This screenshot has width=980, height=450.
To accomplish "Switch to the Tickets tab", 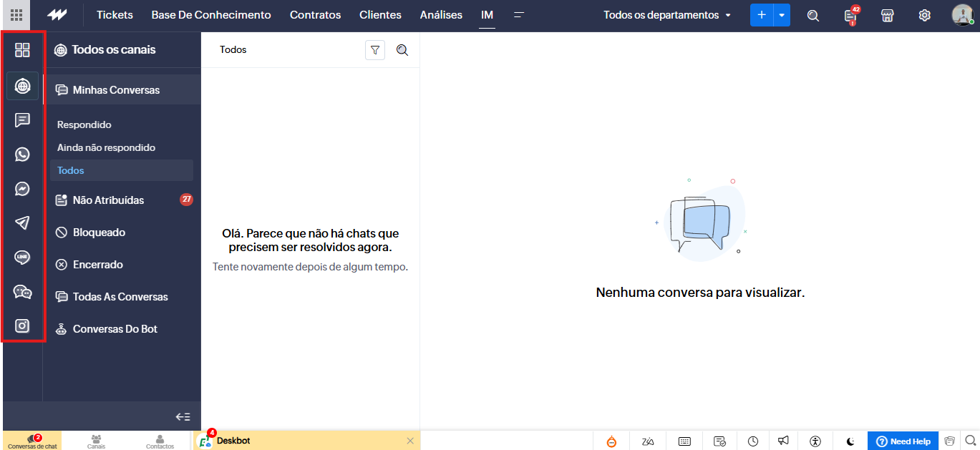I will point(115,15).
